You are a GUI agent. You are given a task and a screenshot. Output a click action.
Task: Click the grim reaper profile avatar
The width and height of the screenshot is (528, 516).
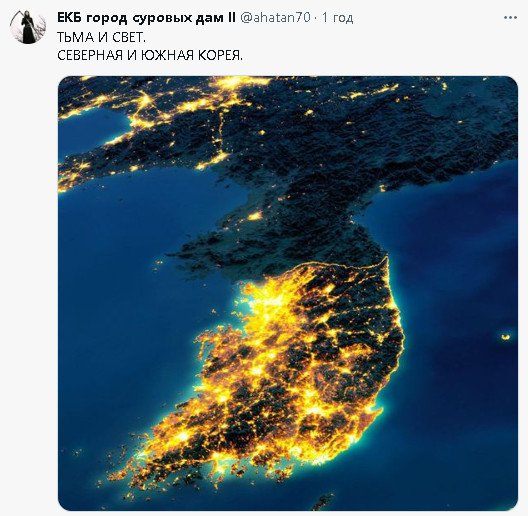point(28,27)
